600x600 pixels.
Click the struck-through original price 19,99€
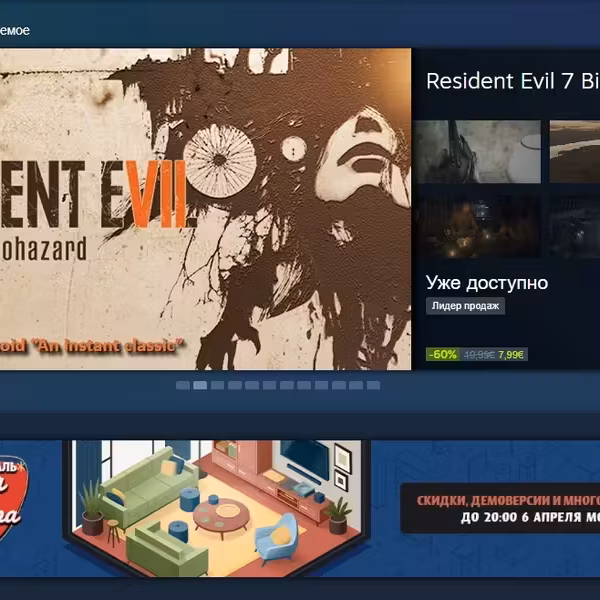coord(479,355)
